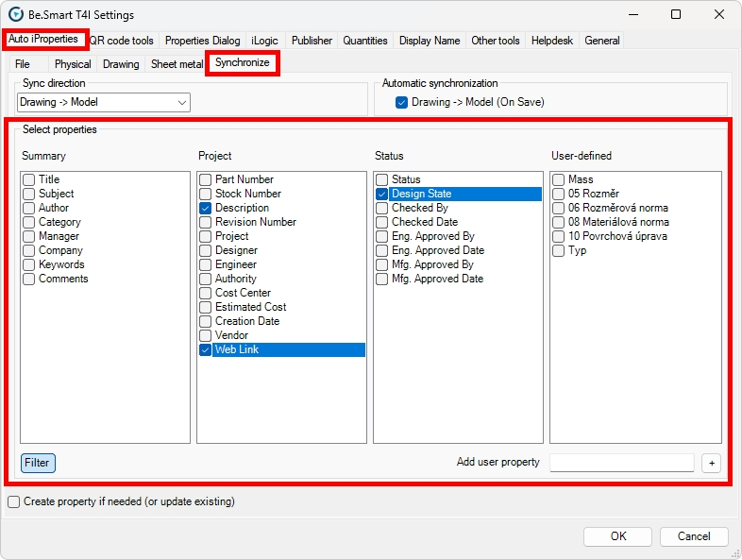The width and height of the screenshot is (742, 560).
Task: Maximize the settings window
Action: (x=676, y=15)
